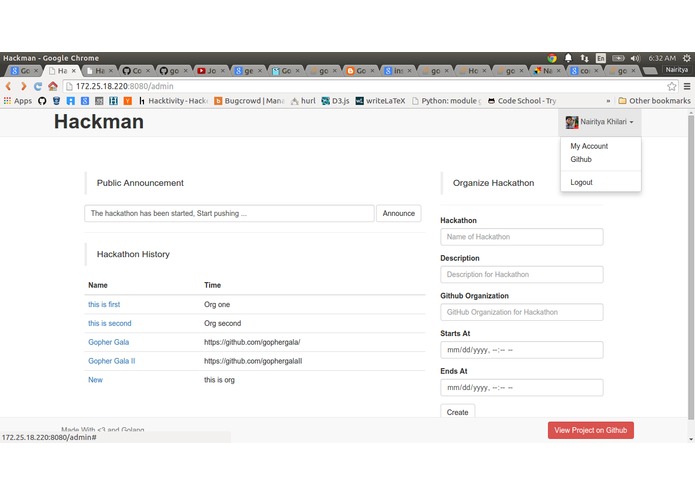The height and width of the screenshot is (494, 695).
Task: Click the Nairitya profile button in Chrome
Action: (x=676, y=70)
